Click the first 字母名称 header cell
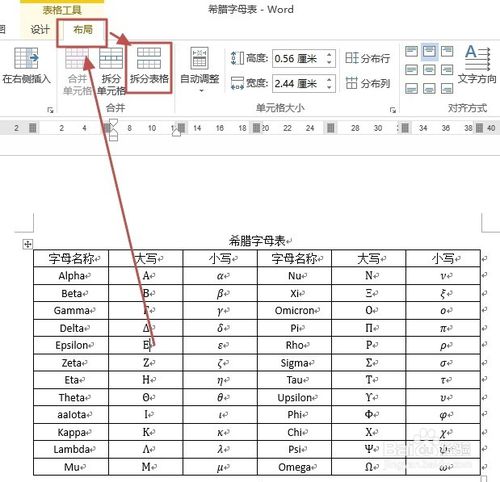Screen dimensions: 500x482 71,259
